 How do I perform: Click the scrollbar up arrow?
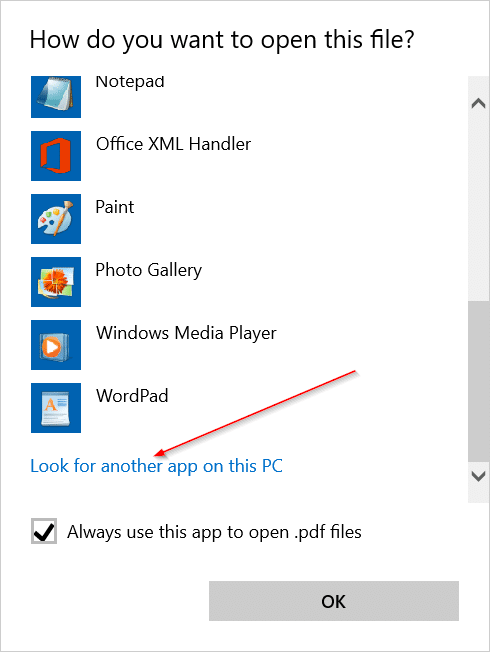coord(478,103)
